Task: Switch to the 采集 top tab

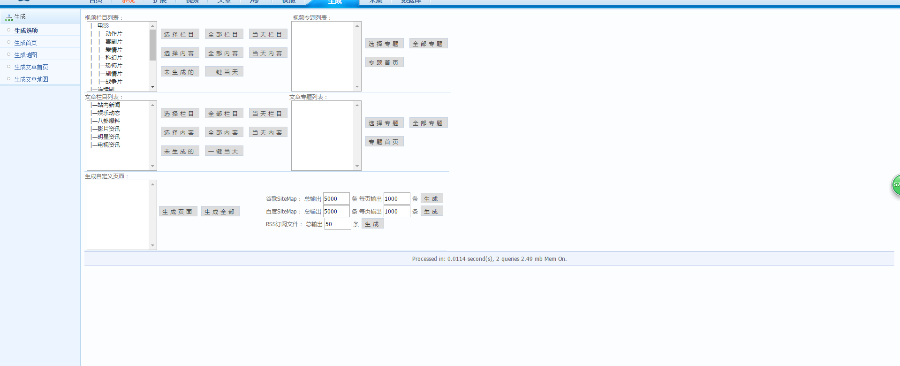Action: pyautogui.click(x=375, y=2)
